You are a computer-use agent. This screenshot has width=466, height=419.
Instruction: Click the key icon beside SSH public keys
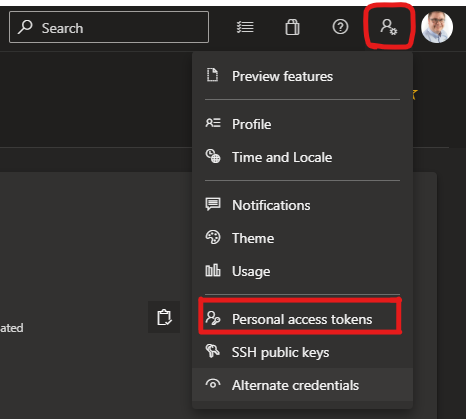pyautogui.click(x=213, y=351)
